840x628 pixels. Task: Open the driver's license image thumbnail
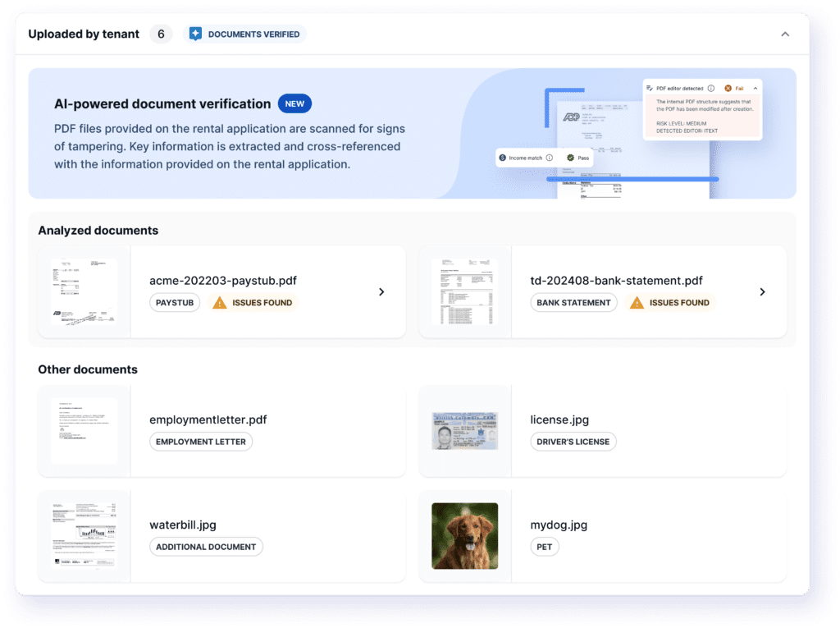coord(464,431)
